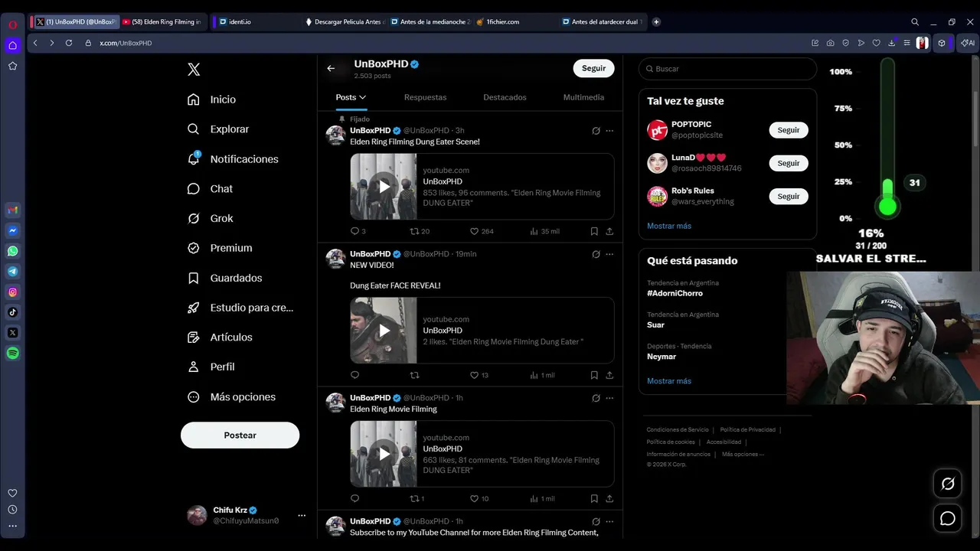Switch to Multimedia tab
This screenshot has width=980, height=551.
tap(583, 97)
